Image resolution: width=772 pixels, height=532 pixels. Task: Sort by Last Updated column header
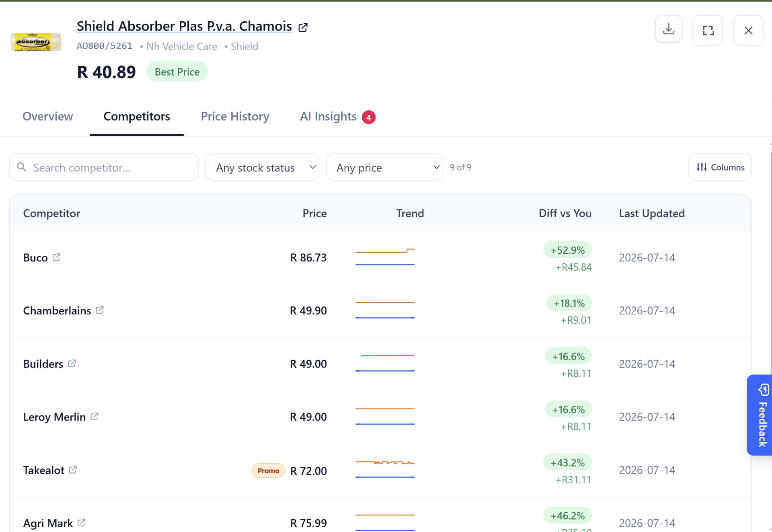point(652,213)
